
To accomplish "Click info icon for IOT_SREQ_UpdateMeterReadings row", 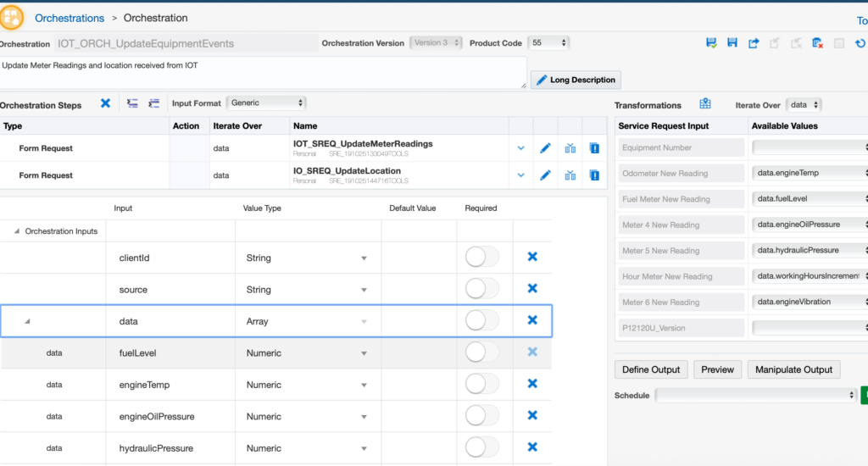I will tap(594, 148).
